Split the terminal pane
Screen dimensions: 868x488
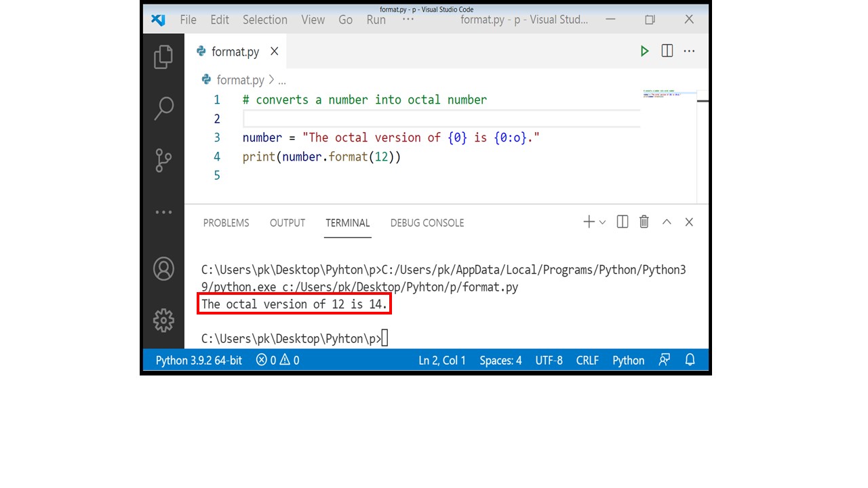pyautogui.click(x=622, y=222)
